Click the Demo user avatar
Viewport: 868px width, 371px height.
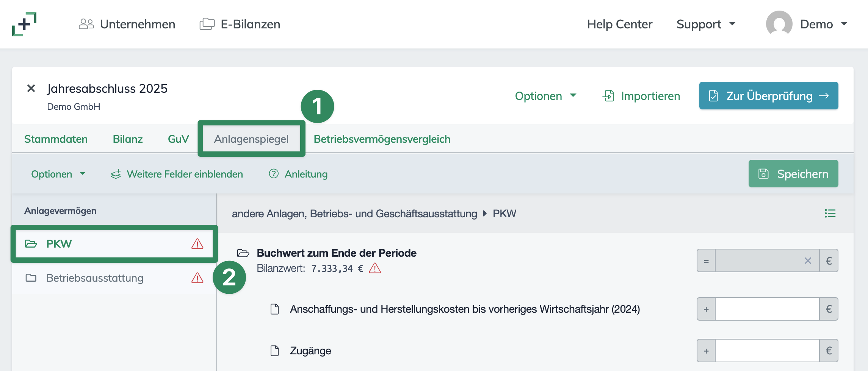click(779, 24)
